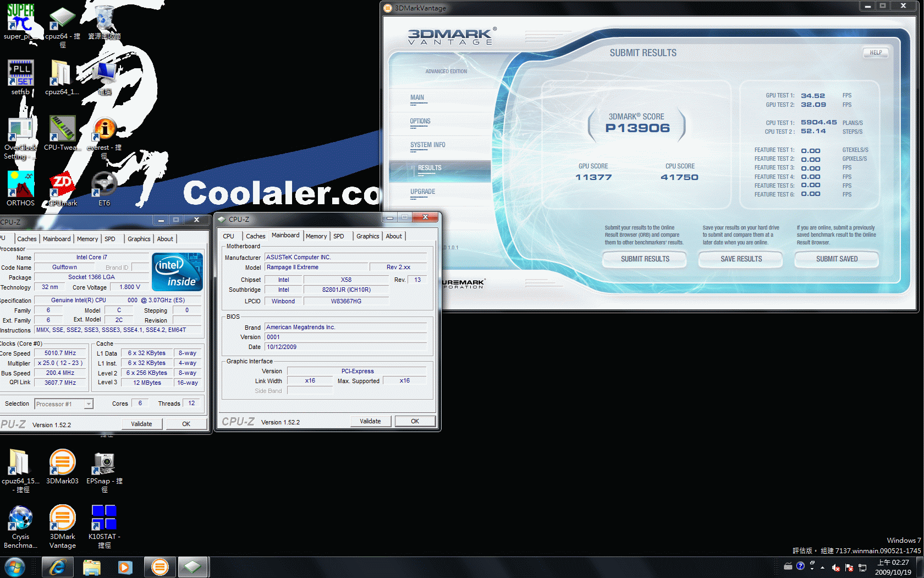924x578 pixels.
Task: Open Windows Media Player taskbar icon
Action: pyautogui.click(x=125, y=567)
